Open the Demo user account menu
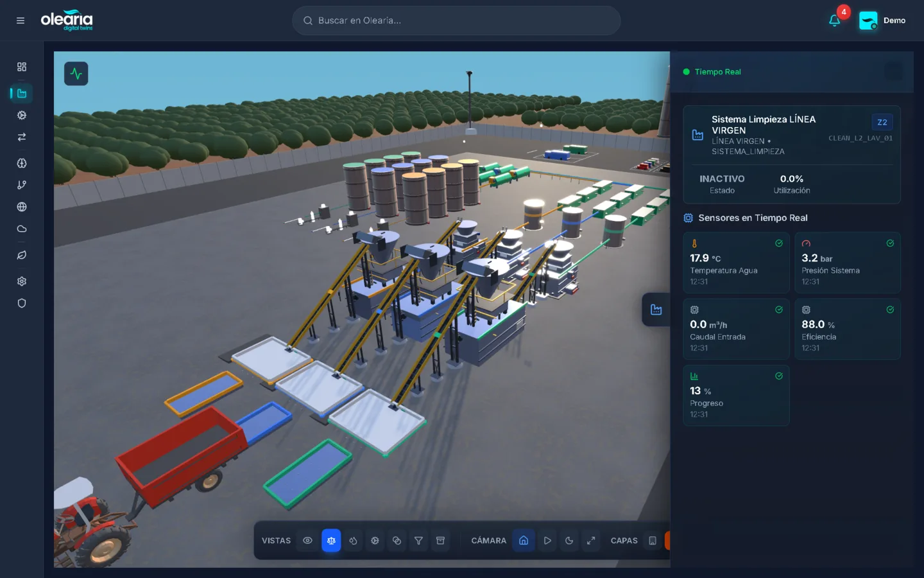The width and height of the screenshot is (924, 578). point(882,21)
